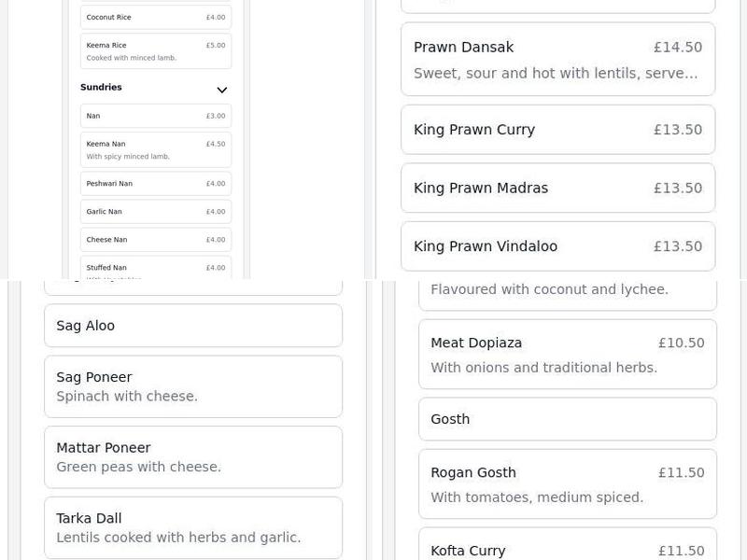Select King Prawn Curry

coord(557,130)
